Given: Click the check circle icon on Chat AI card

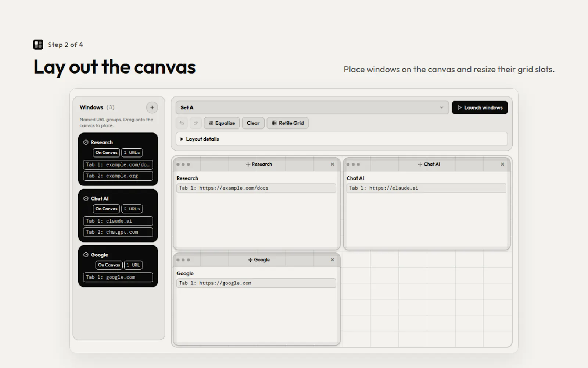Looking at the screenshot, I should (86, 198).
